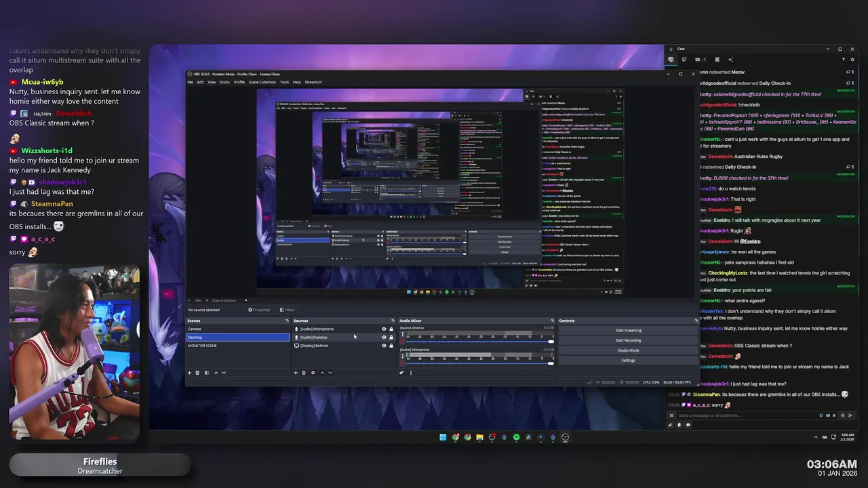Remove selected source using Sources trash icon

304,373
